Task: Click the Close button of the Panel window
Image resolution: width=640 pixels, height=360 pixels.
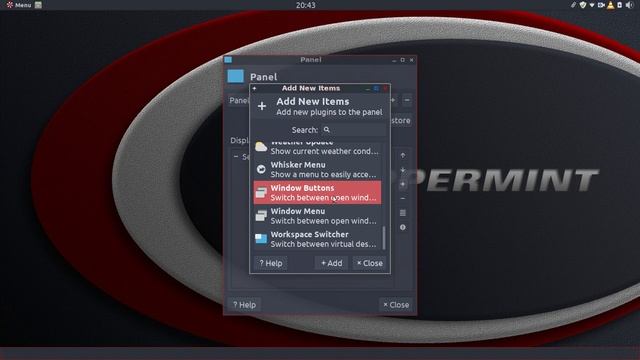Action: pos(396,304)
